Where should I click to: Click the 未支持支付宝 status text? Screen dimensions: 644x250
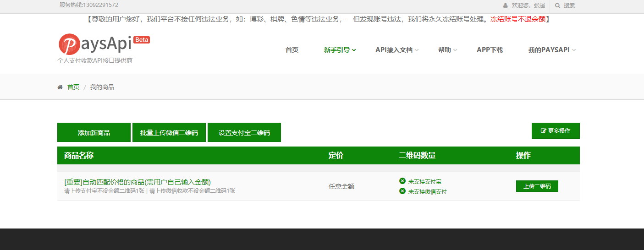point(425,181)
